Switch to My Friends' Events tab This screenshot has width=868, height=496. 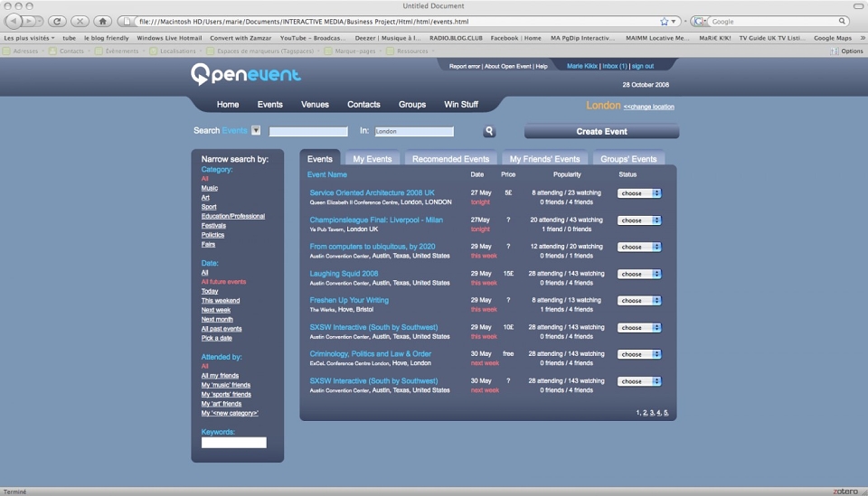tap(544, 159)
